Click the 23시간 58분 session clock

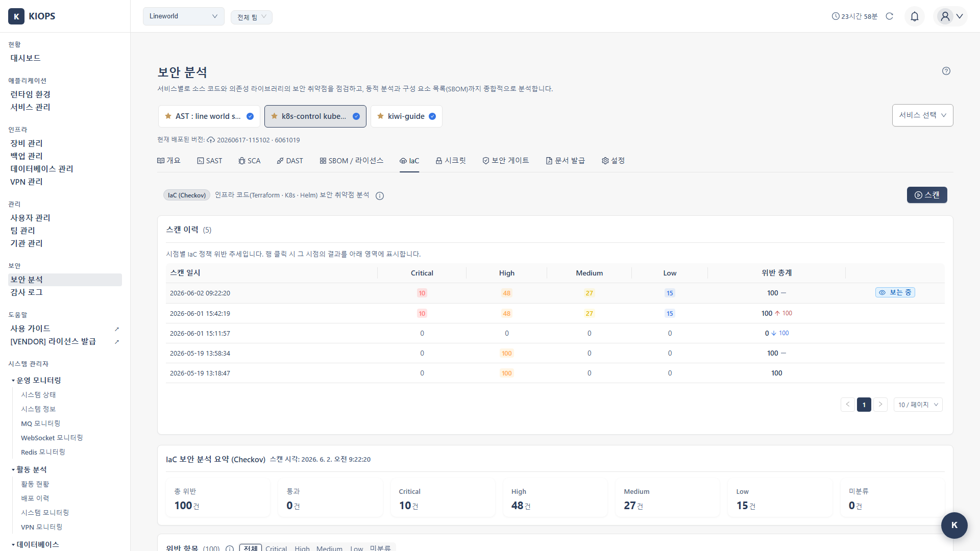click(x=854, y=16)
